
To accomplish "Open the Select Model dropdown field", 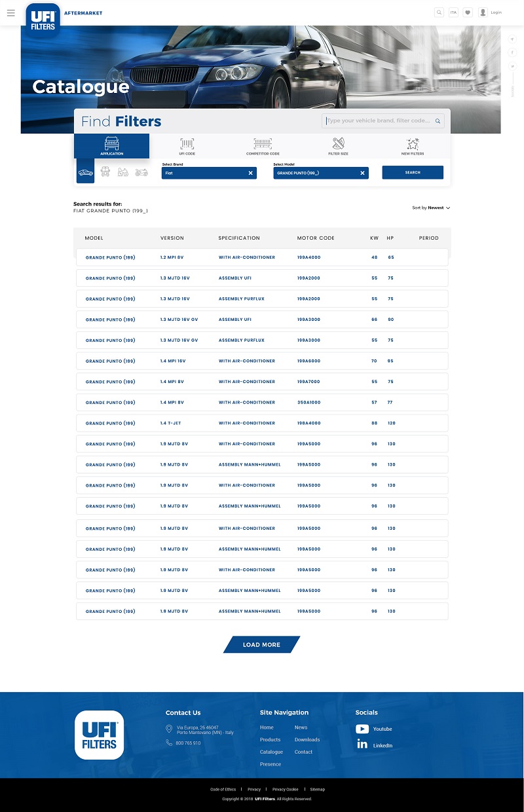I will [316, 173].
